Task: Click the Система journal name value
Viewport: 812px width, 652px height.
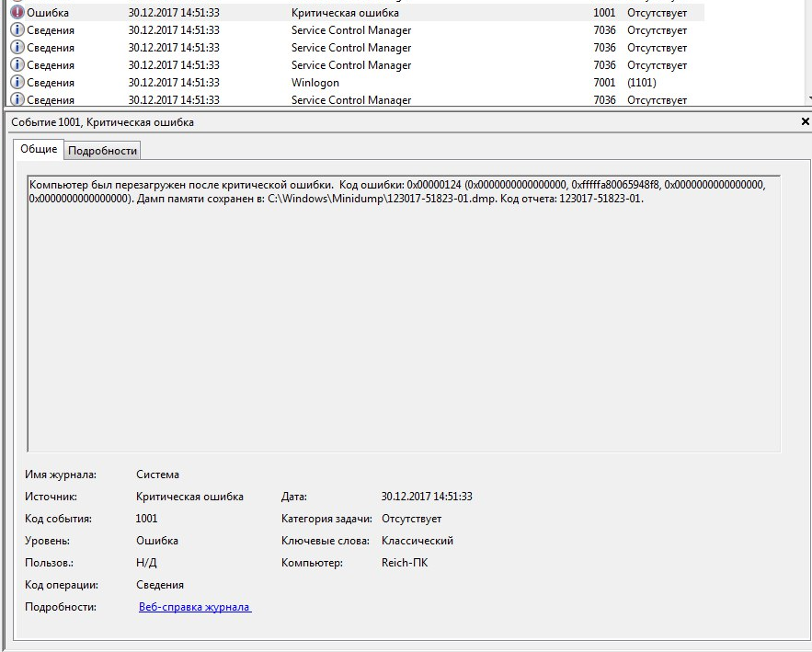Action: (x=157, y=475)
